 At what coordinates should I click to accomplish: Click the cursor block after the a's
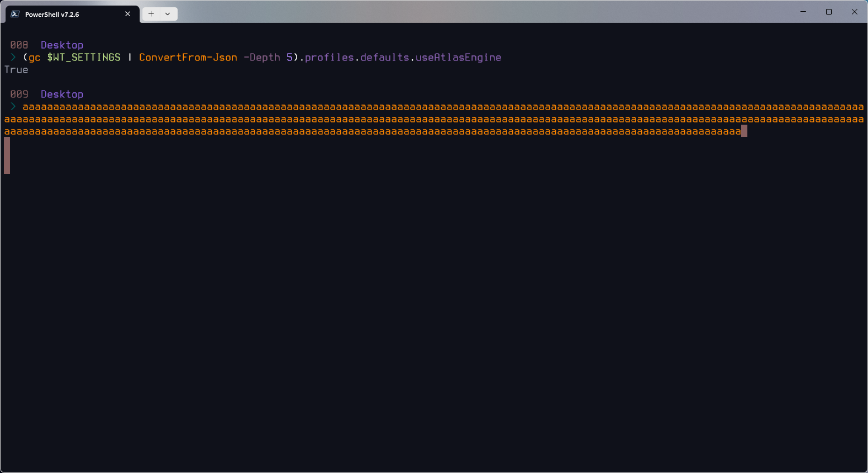pos(744,131)
